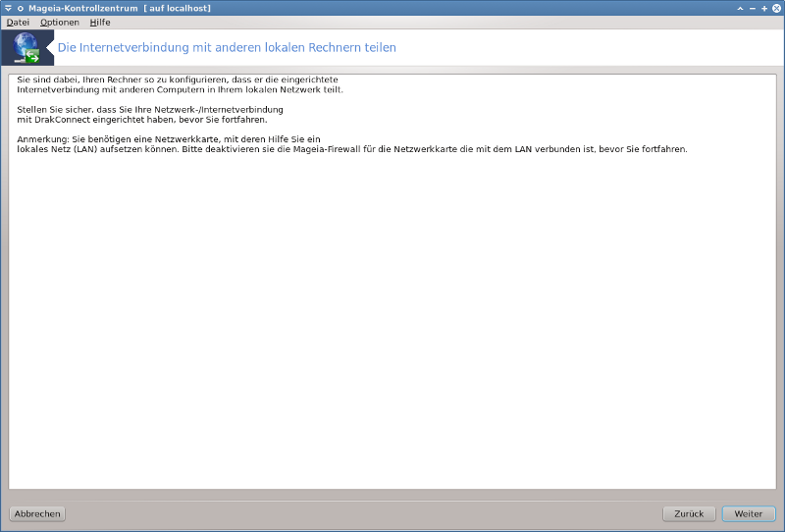Click the line 'Stellen Sie sicher, dass Sie Ihre Netzwerk-/Internetverbindung'
Viewport: 785px width, 532px height.
pyautogui.click(x=150, y=110)
